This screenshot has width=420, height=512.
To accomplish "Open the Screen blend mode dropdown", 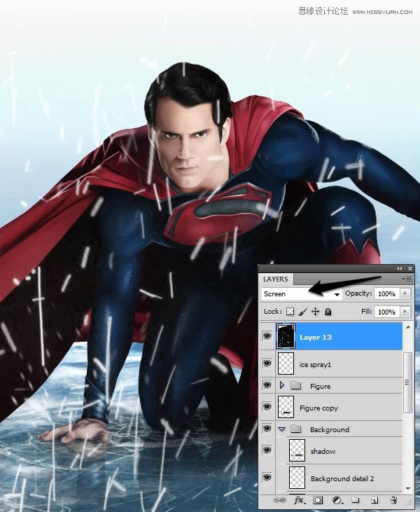I will (x=302, y=294).
